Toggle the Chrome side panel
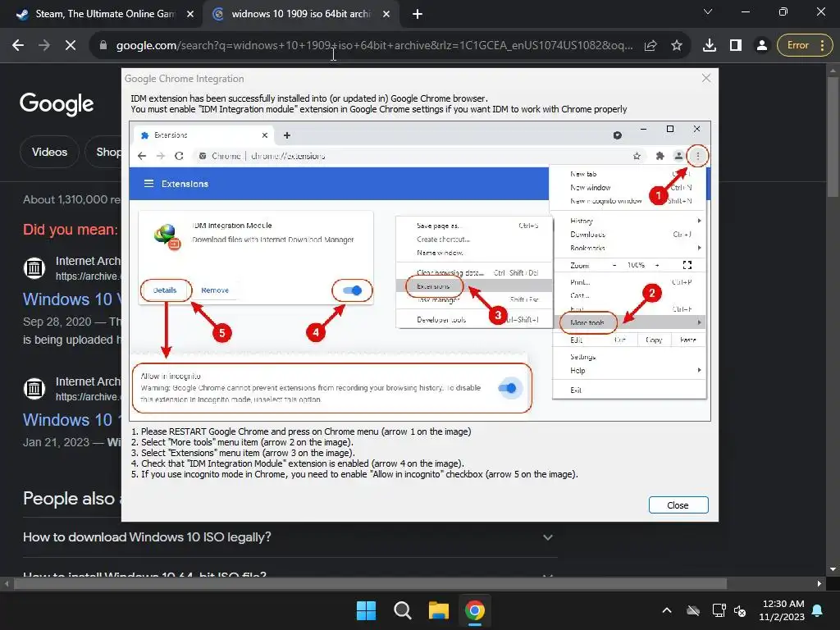 [736, 46]
